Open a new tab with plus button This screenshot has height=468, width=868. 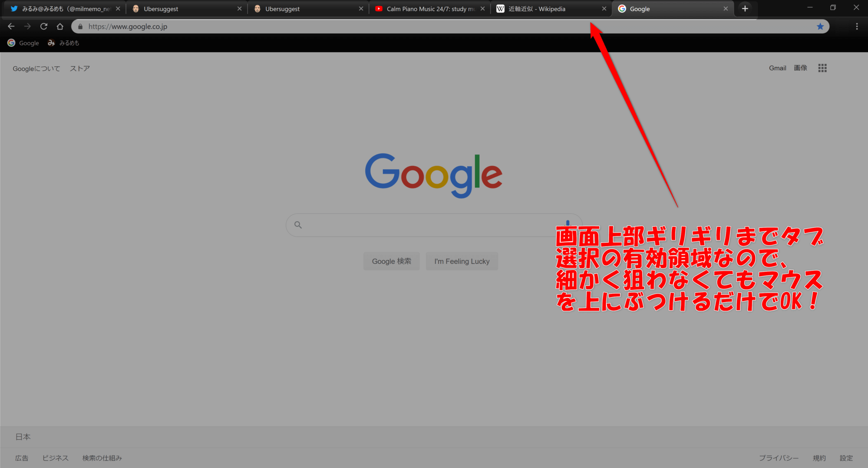click(x=745, y=9)
